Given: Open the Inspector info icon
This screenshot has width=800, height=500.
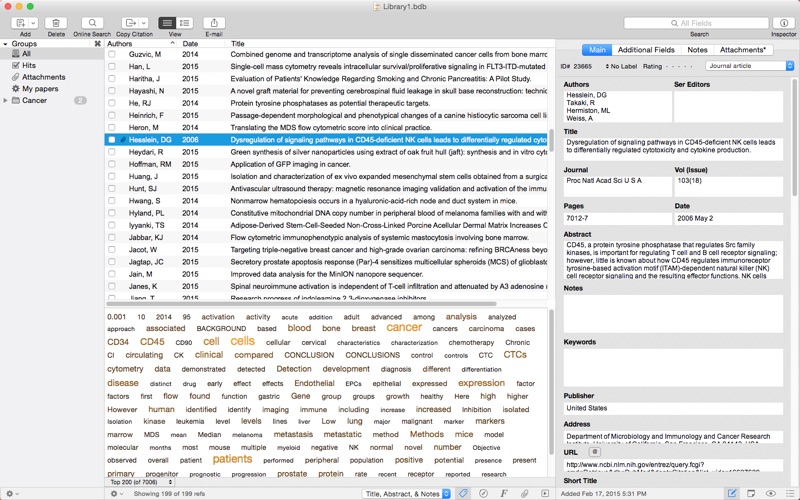Looking at the screenshot, I should tap(784, 23).
